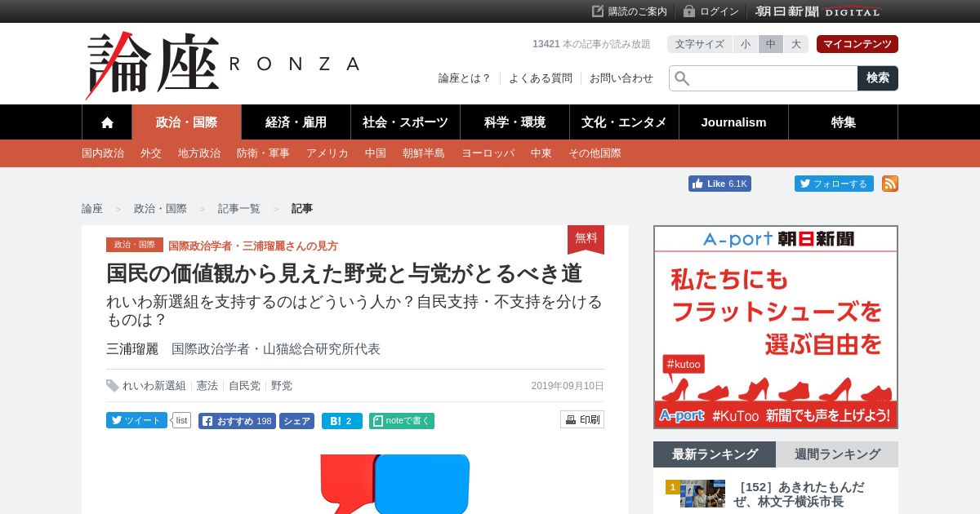Select 地方政治 subcategory

[199, 153]
